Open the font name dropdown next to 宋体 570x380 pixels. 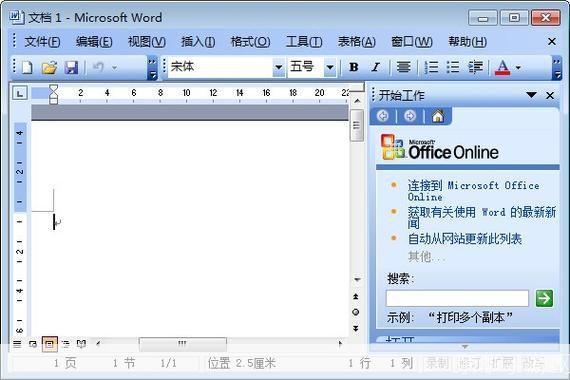click(x=279, y=67)
